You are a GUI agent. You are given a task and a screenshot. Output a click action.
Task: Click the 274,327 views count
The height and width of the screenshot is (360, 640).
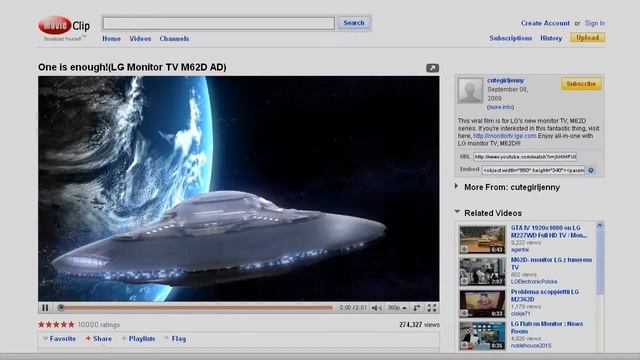419,325
